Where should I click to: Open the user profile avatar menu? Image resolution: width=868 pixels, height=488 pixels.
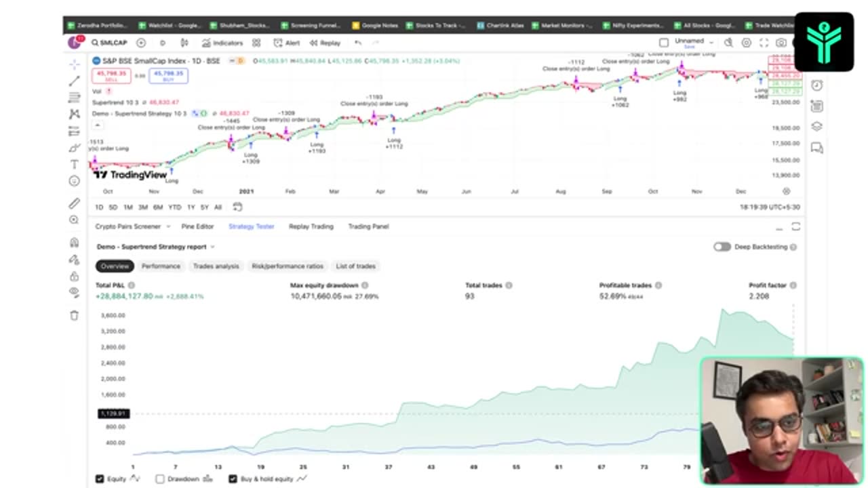(75, 43)
